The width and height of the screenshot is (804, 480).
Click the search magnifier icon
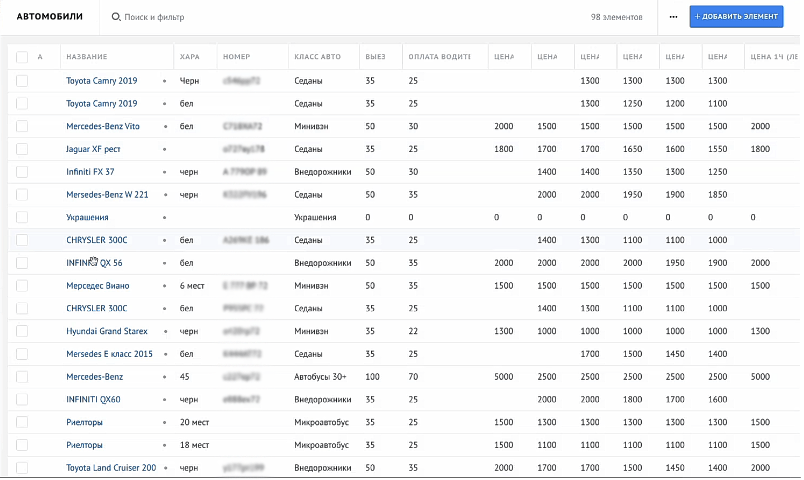(116, 17)
